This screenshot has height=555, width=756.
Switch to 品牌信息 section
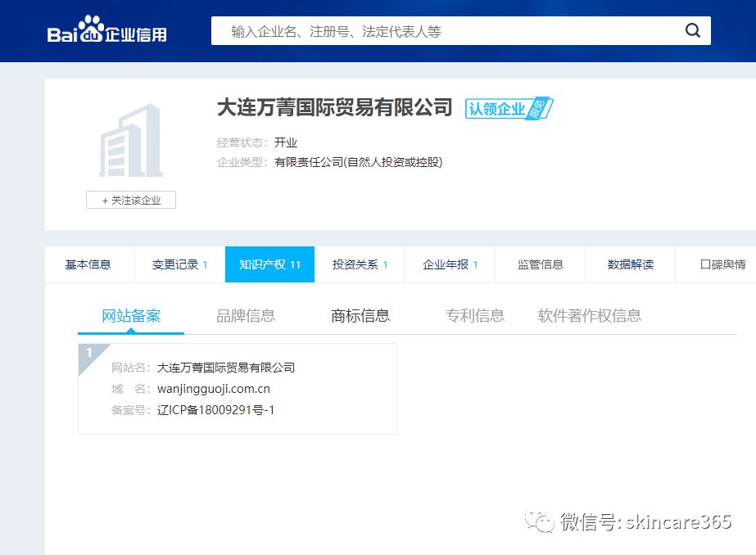click(246, 314)
